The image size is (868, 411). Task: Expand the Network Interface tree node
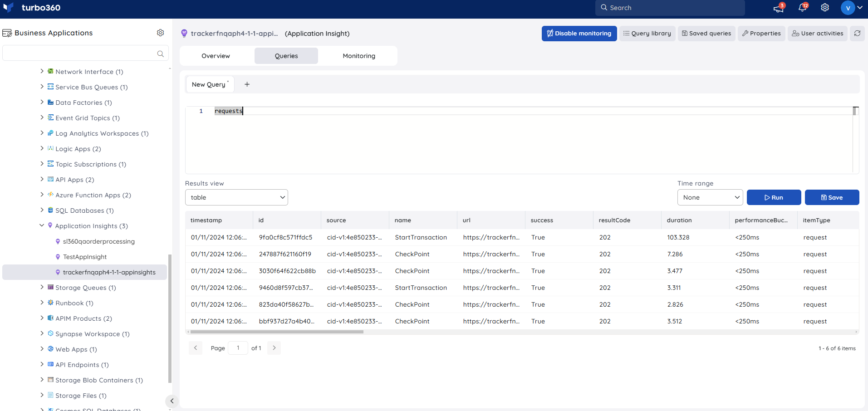pos(42,71)
